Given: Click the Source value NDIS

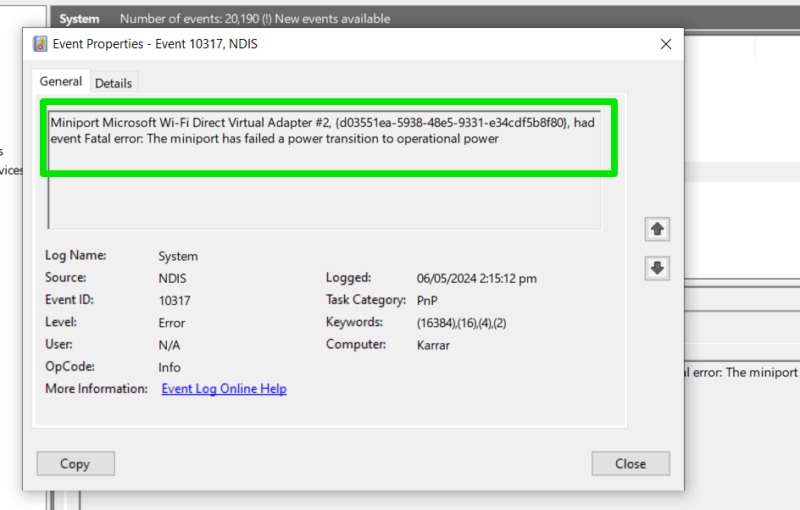Looking at the screenshot, I should pos(172,278).
